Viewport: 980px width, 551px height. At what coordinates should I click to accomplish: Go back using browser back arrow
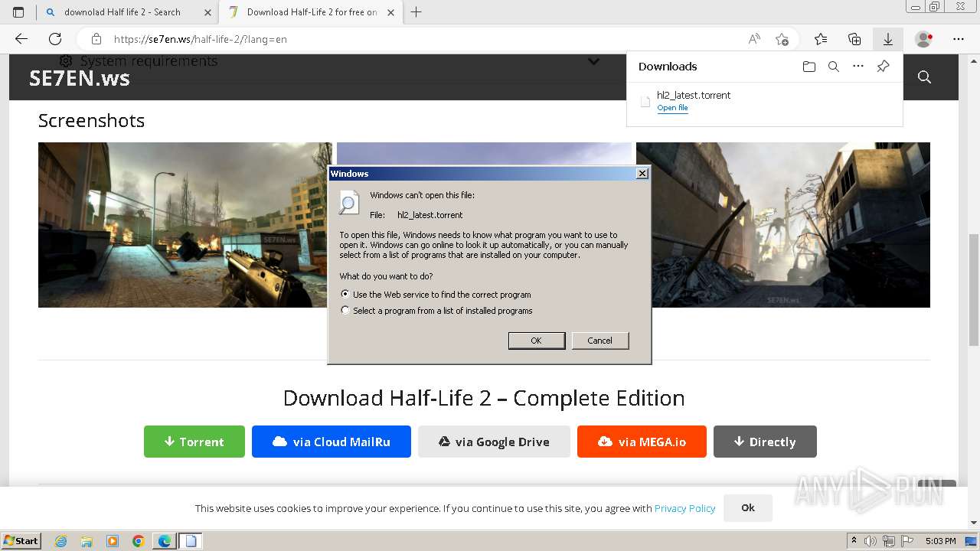21,39
